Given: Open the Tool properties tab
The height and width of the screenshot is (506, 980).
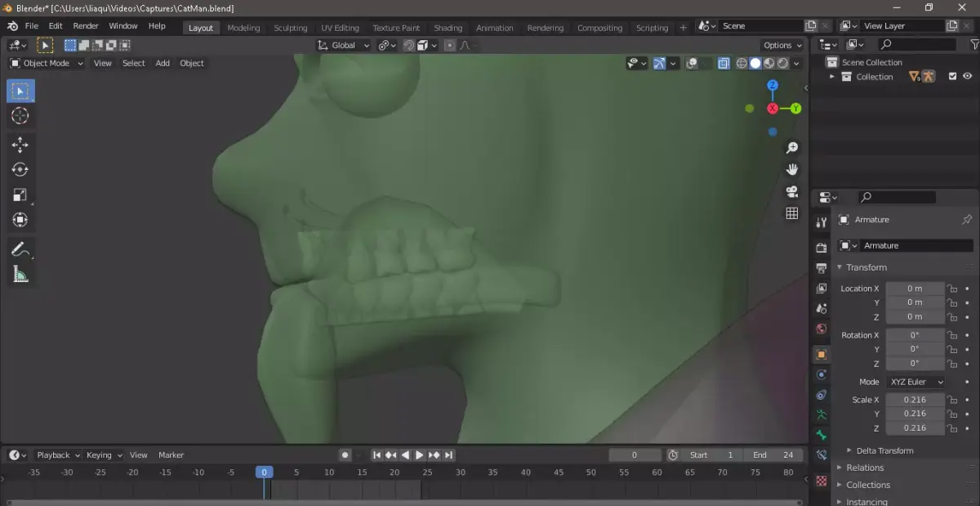Looking at the screenshot, I should coord(822,222).
